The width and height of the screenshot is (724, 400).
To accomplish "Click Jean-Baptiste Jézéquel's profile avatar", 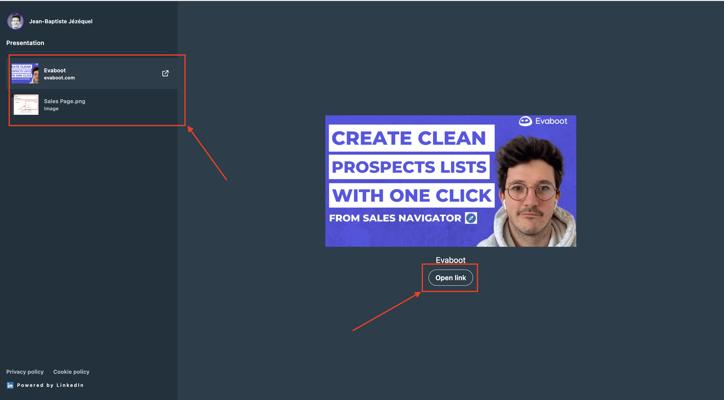I will [15, 21].
